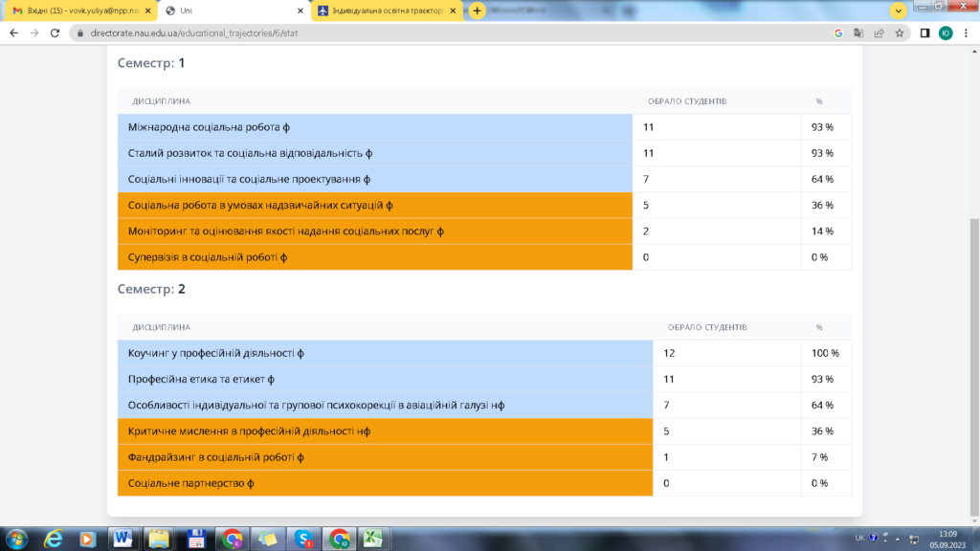Go back using the browser back arrow

point(14,33)
